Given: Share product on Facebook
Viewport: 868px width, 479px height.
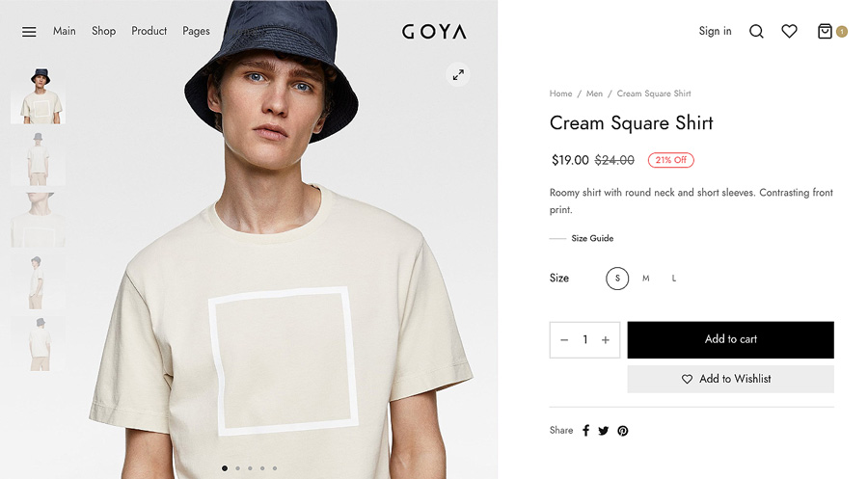Looking at the screenshot, I should 585,431.
